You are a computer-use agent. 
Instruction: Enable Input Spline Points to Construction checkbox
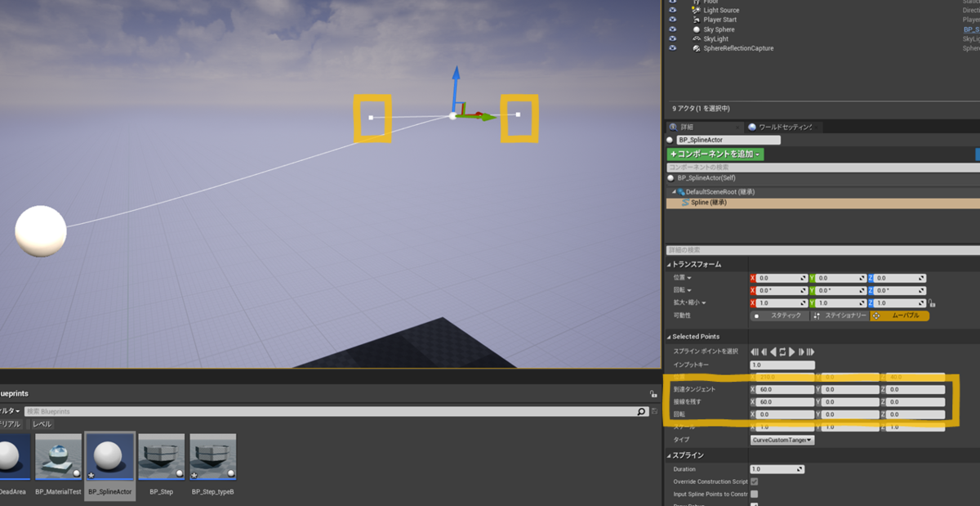click(x=754, y=494)
